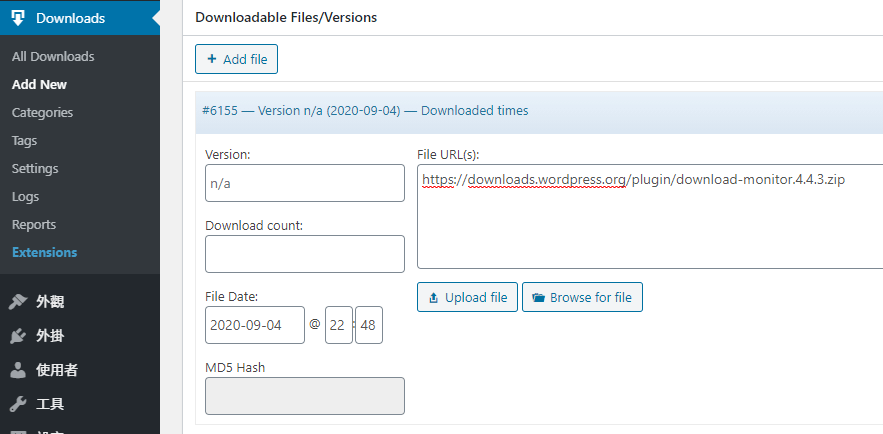Click into the Download count field
The width and height of the screenshot is (883, 434).
[305, 254]
